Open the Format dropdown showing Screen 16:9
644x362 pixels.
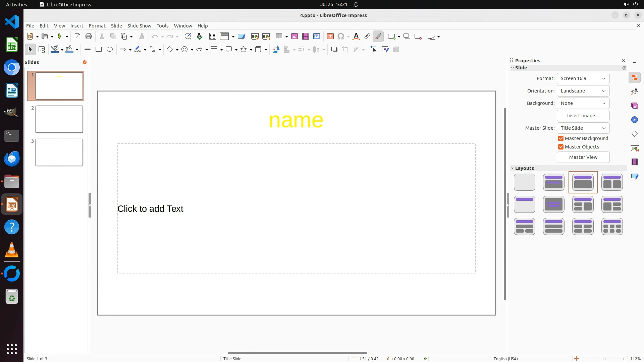(583, 78)
